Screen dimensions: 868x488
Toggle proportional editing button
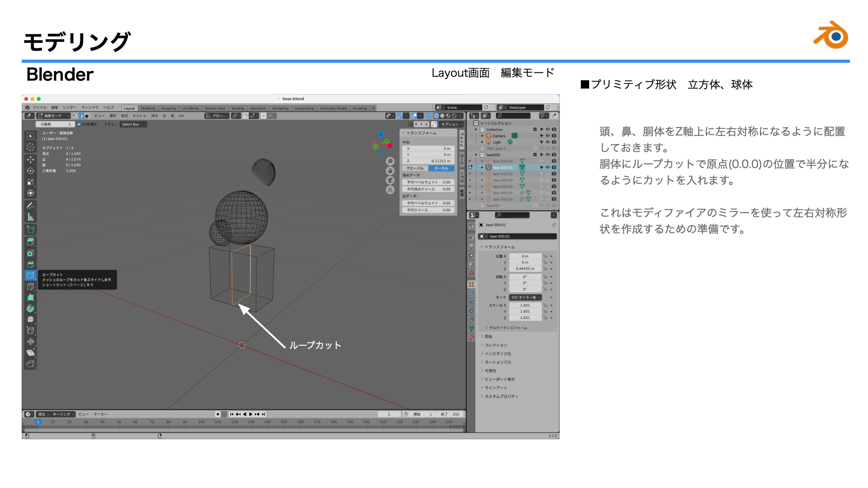click(x=264, y=116)
